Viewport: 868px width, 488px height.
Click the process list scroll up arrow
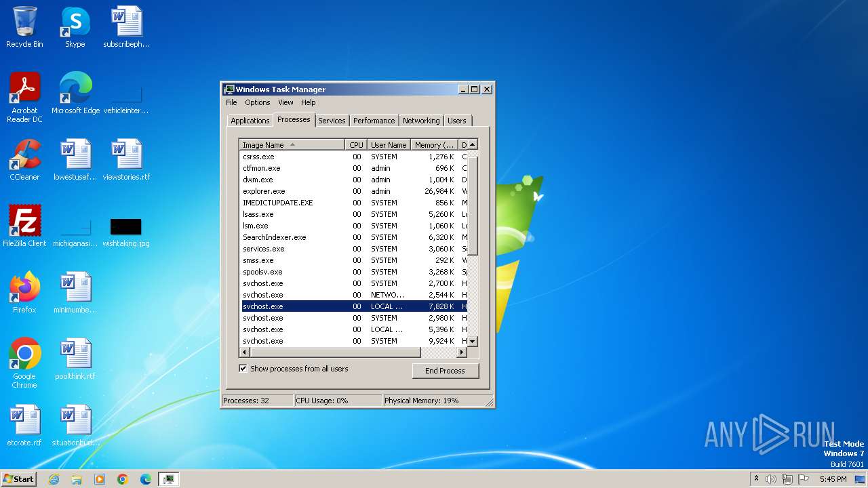[x=473, y=144]
